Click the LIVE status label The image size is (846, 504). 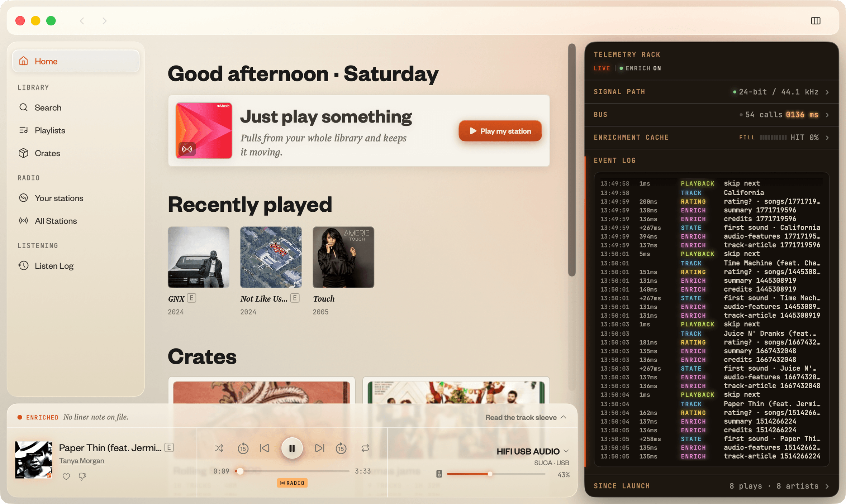pyautogui.click(x=602, y=68)
